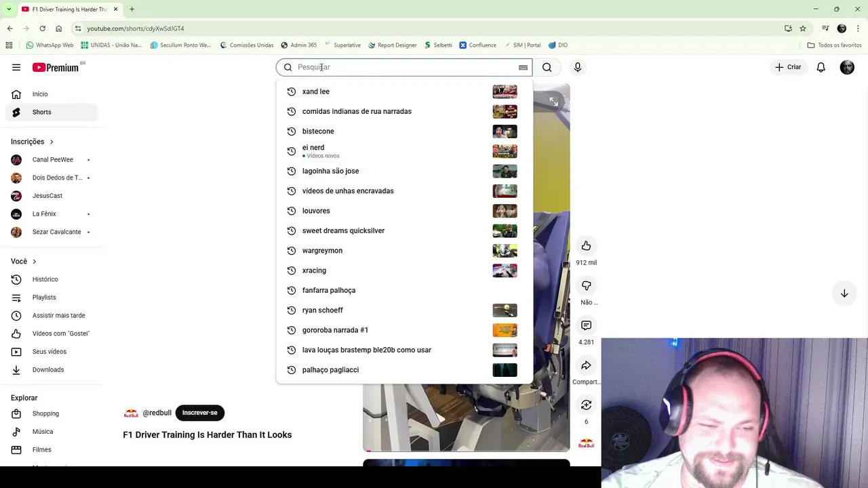868x488 pixels.
Task: Open @redbull channel handle
Action: tap(157, 413)
